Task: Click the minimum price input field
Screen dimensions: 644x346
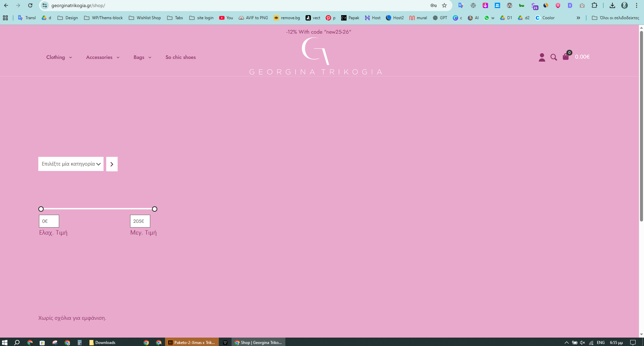Action: [x=49, y=221]
